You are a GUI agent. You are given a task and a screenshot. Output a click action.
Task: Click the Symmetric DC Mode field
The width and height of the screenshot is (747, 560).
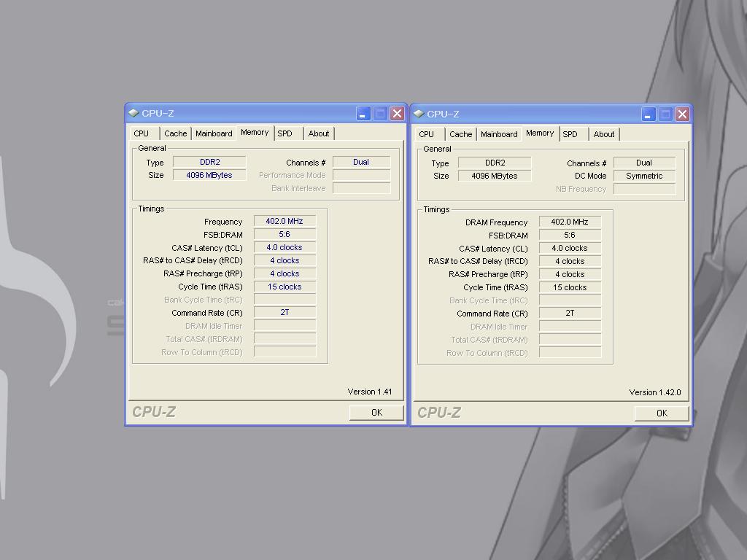pyautogui.click(x=645, y=176)
